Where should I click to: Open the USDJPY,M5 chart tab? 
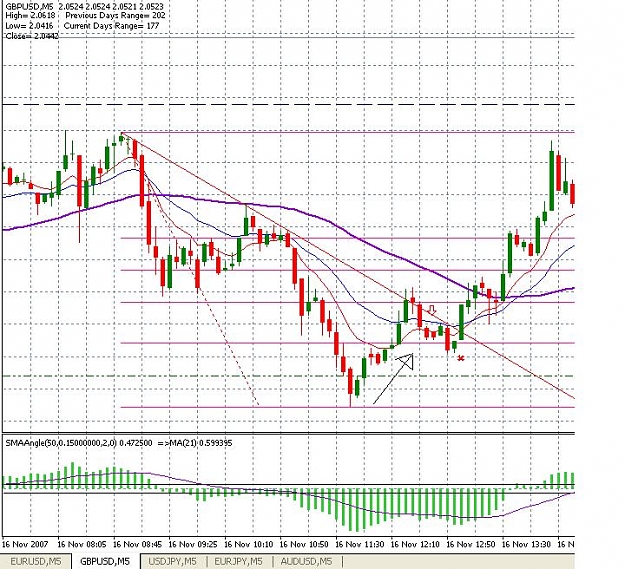[172, 561]
